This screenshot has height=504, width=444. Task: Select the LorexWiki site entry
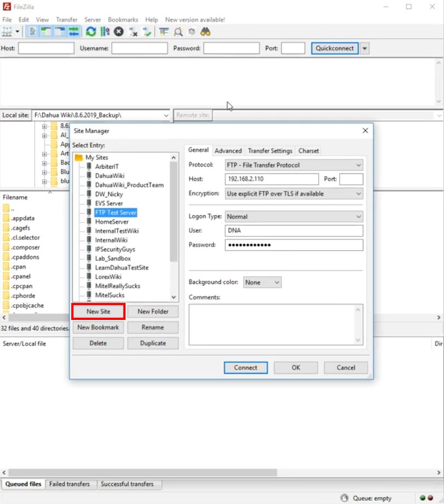point(108,277)
